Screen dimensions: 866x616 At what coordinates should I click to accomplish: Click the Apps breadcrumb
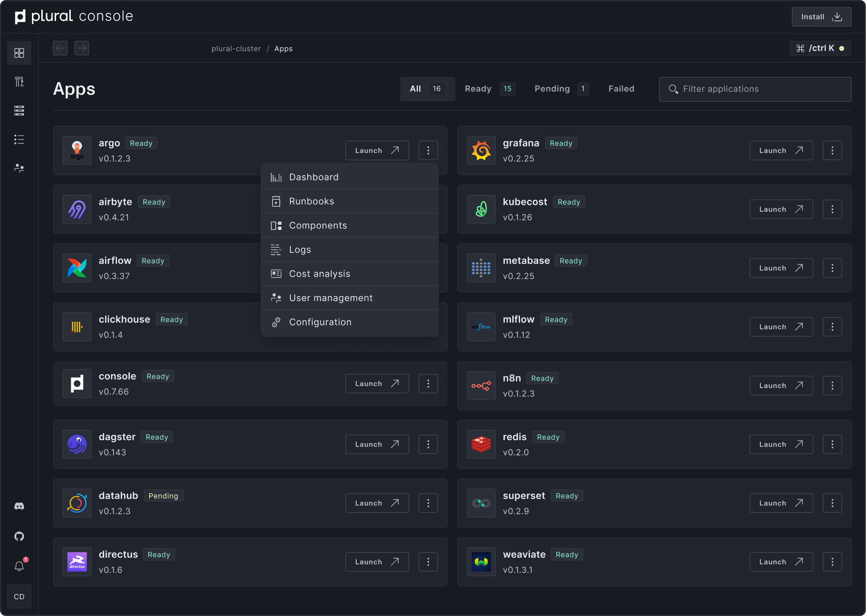click(284, 49)
